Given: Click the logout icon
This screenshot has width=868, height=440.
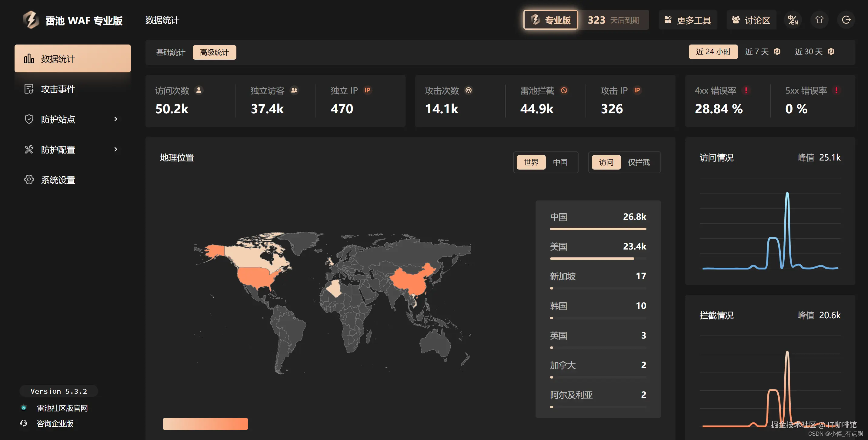Looking at the screenshot, I should 846,20.
